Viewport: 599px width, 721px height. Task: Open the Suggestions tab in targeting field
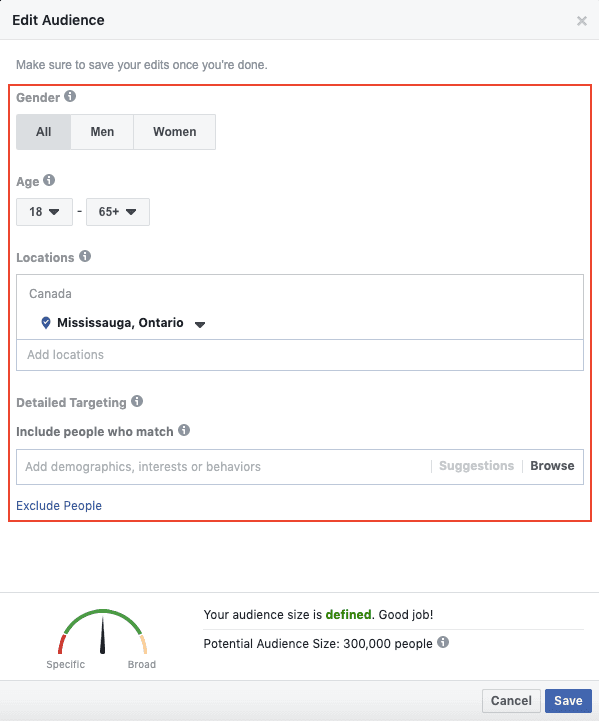[476, 466]
